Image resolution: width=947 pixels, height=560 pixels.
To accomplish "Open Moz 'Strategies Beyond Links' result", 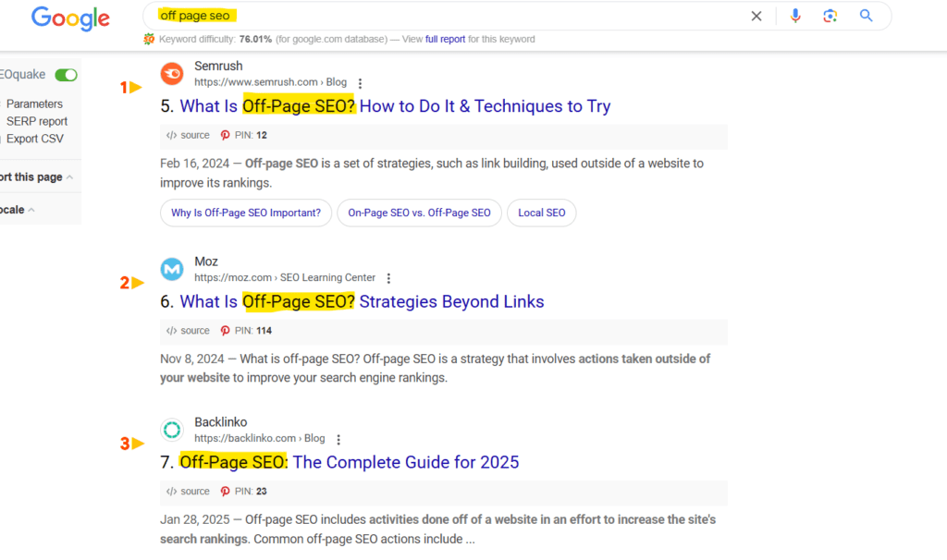I will pos(362,302).
